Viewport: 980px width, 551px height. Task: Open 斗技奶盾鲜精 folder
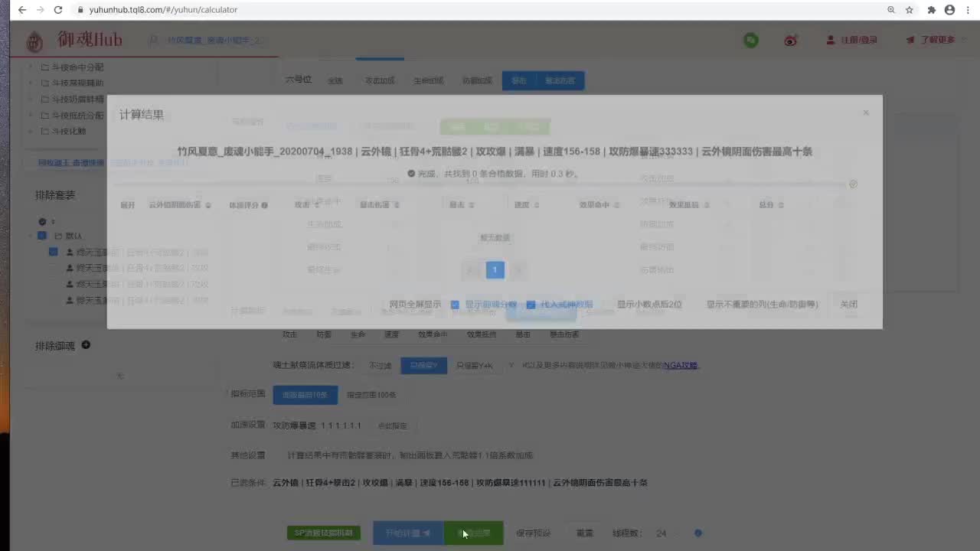72,99
